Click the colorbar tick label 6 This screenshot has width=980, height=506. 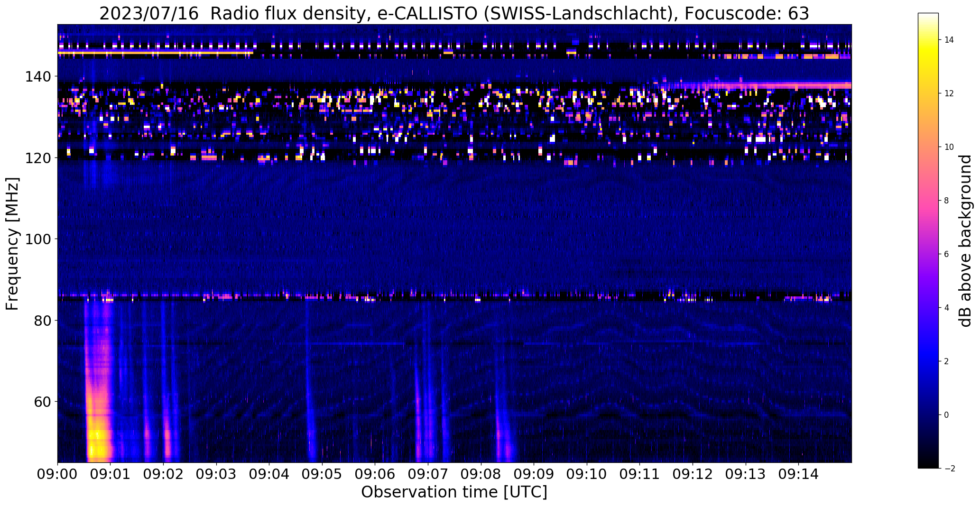[x=947, y=254]
